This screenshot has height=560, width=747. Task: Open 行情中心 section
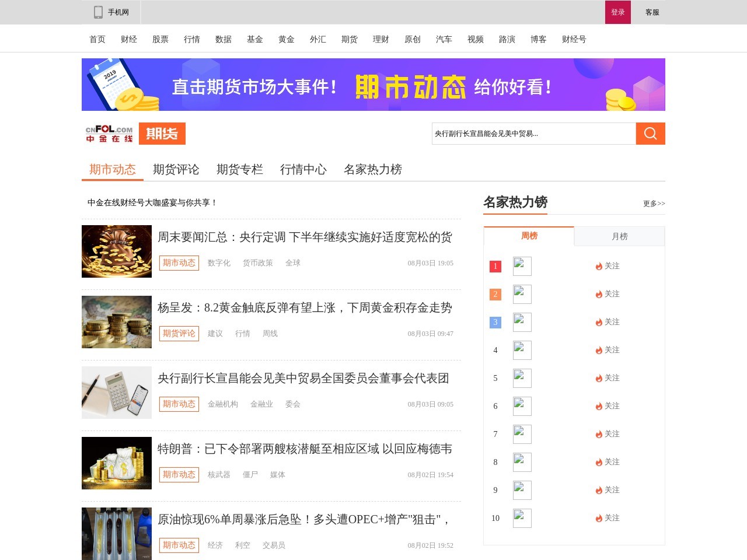(303, 170)
